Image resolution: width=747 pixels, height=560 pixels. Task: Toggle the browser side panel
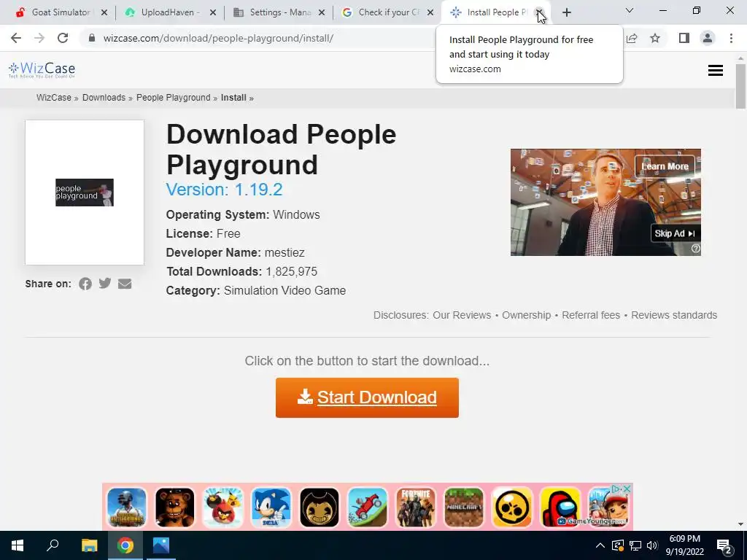point(684,38)
